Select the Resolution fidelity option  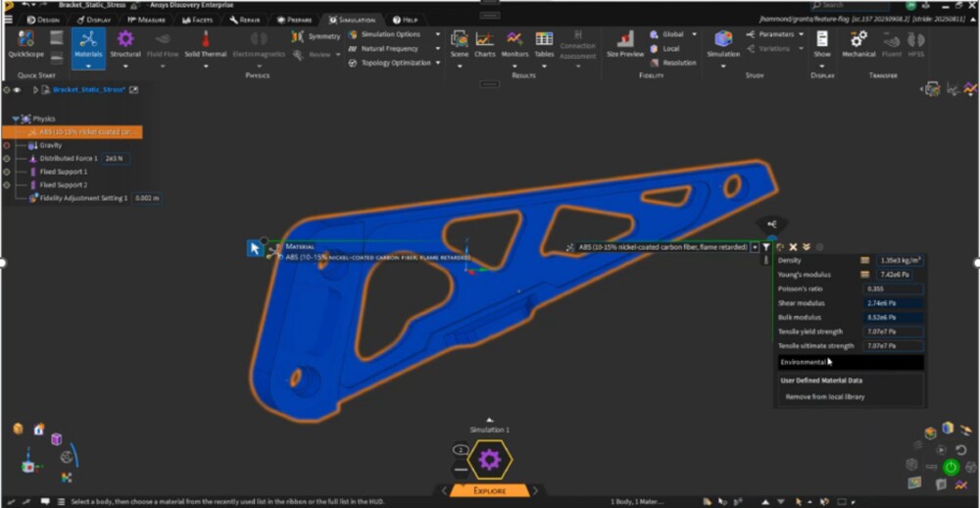[x=674, y=63]
